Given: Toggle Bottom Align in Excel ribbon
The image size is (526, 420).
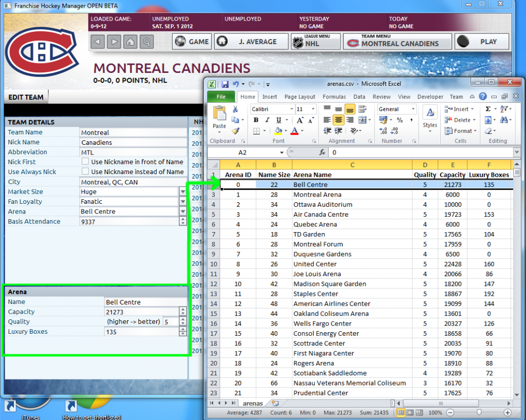Looking at the screenshot, I should click(x=349, y=109).
